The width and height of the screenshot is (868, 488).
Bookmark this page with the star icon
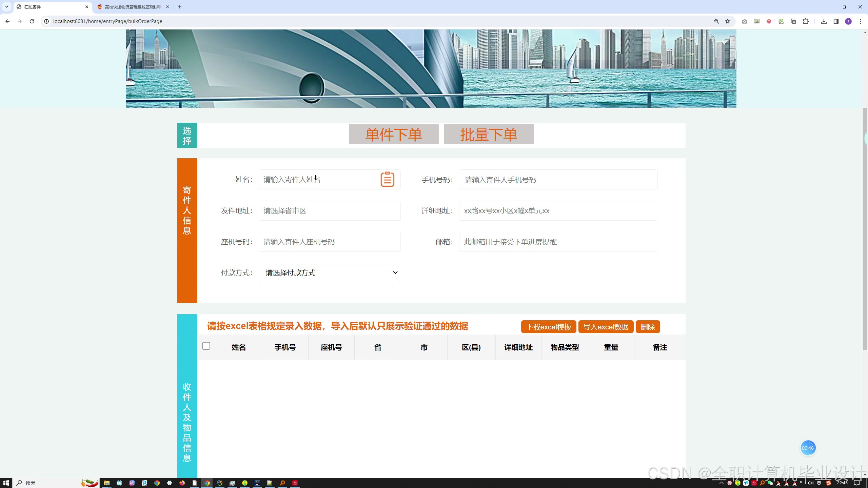click(728, 21)
